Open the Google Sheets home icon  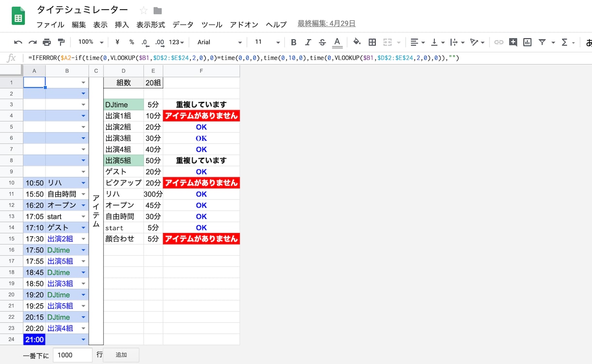coord(18,17)
